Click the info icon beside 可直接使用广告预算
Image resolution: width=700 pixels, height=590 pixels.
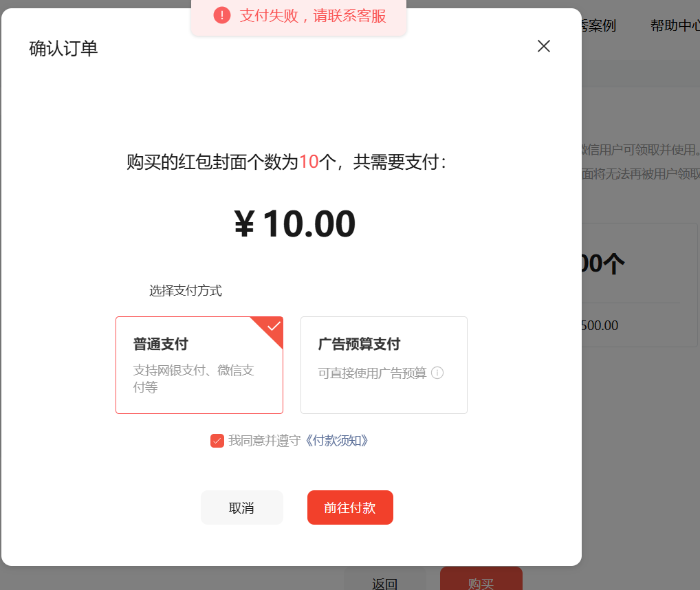click(437, 373)
